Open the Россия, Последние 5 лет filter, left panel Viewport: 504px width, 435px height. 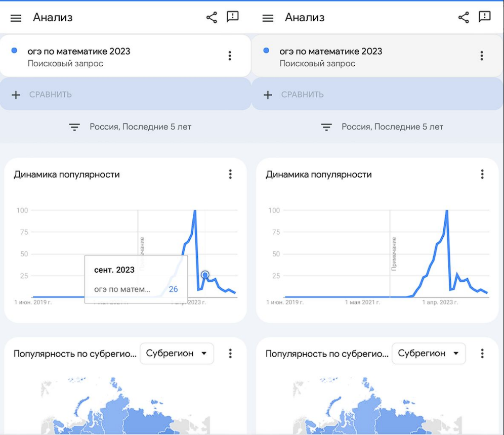tap(131, 127)
